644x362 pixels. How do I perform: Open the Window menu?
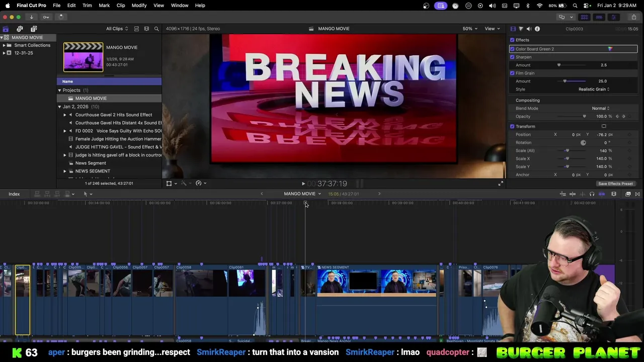(180, 6)
